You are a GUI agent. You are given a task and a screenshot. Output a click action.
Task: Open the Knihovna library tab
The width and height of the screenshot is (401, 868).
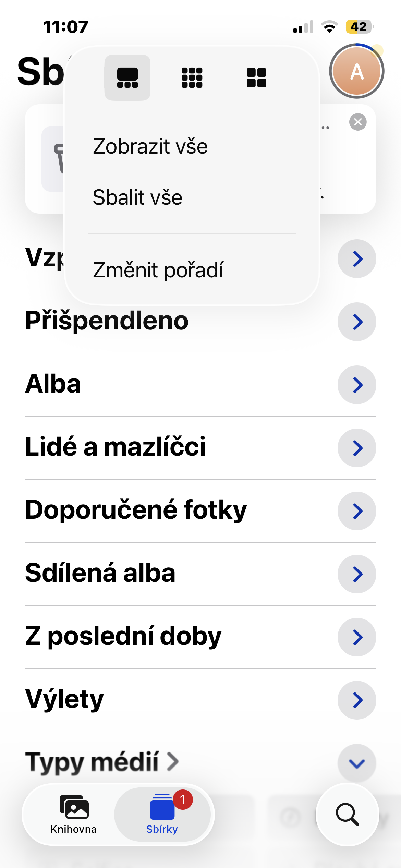click(74, 814)
